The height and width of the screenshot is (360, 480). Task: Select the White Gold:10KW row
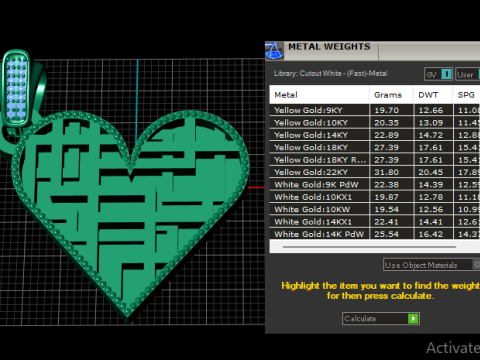click(375, 209)
